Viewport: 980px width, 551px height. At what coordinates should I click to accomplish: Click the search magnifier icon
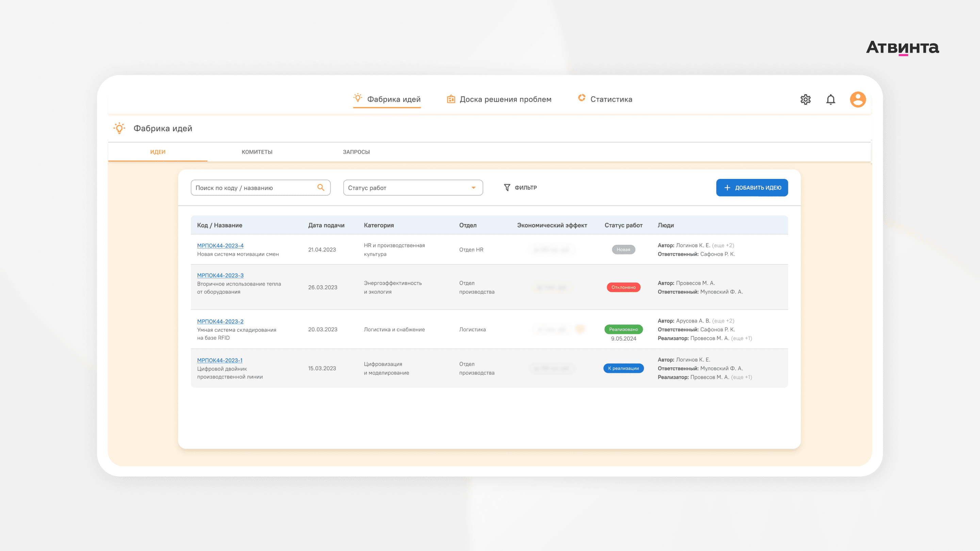click(x=321, y=187)
